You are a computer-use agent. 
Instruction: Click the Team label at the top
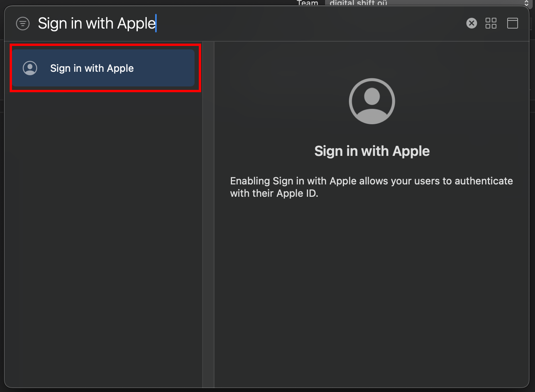coord(308,3)
